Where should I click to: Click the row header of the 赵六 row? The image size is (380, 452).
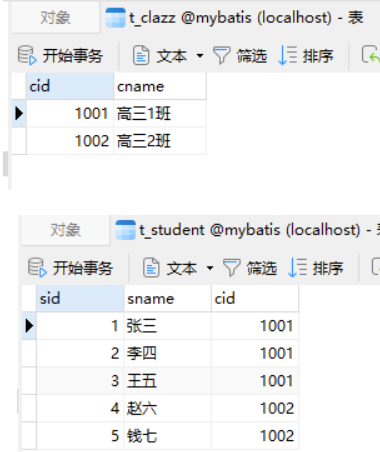point(29,408)
